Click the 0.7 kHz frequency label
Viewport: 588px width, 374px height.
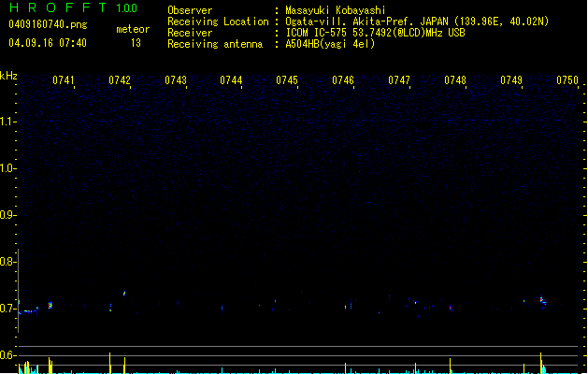[8, 309]
